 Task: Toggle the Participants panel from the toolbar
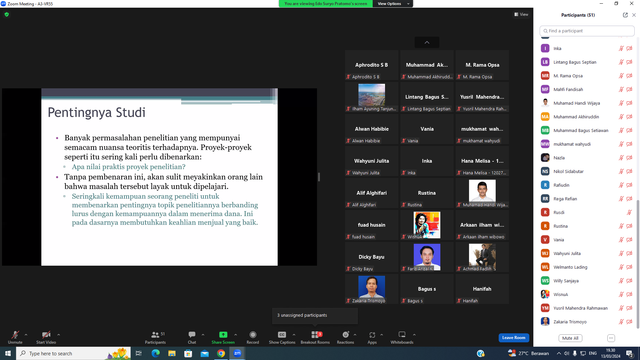[x=155, y=337]
